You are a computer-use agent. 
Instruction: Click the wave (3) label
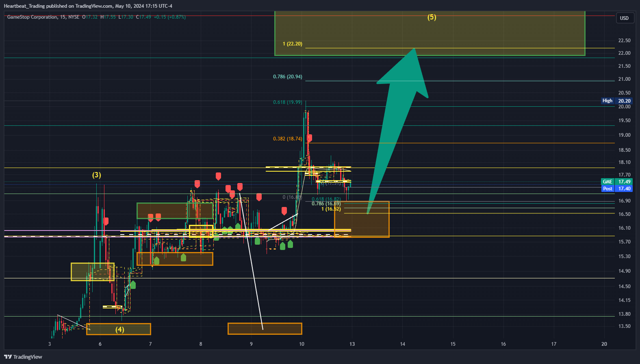tap(96, 175)
